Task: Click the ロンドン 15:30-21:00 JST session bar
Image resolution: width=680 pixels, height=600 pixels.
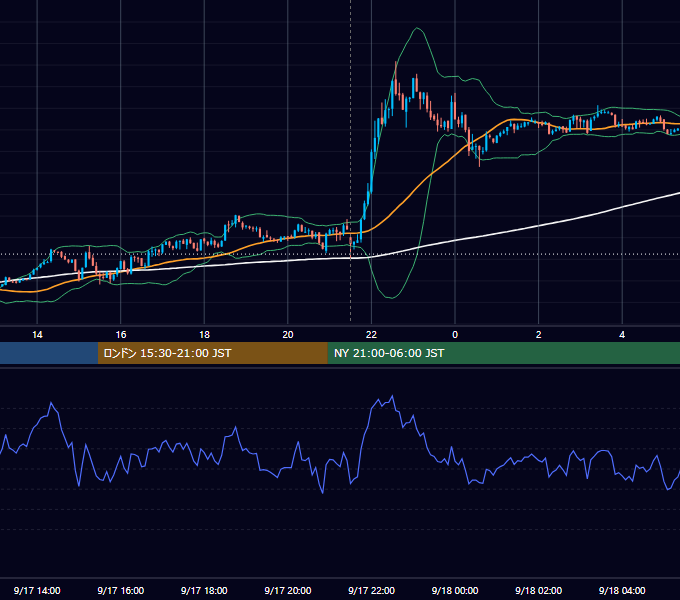Action: pyautogui.click(x=212, y=353)
